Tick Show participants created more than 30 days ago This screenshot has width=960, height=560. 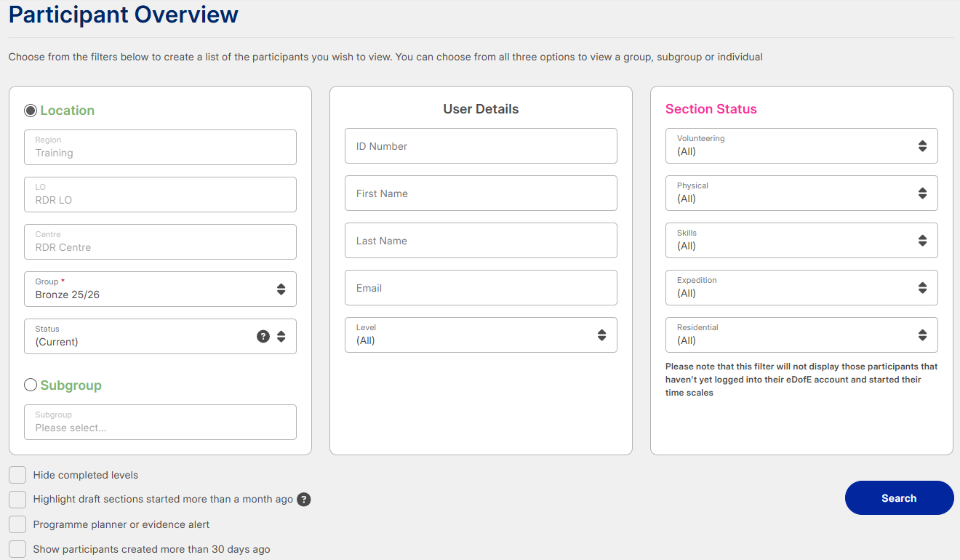(x=17, y=549)
